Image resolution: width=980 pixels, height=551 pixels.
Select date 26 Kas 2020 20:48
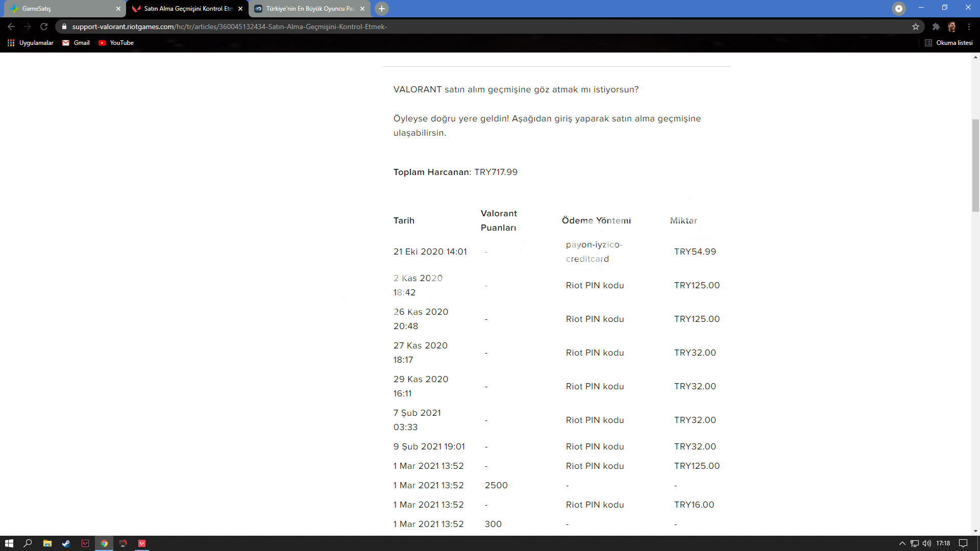[421, 319]
